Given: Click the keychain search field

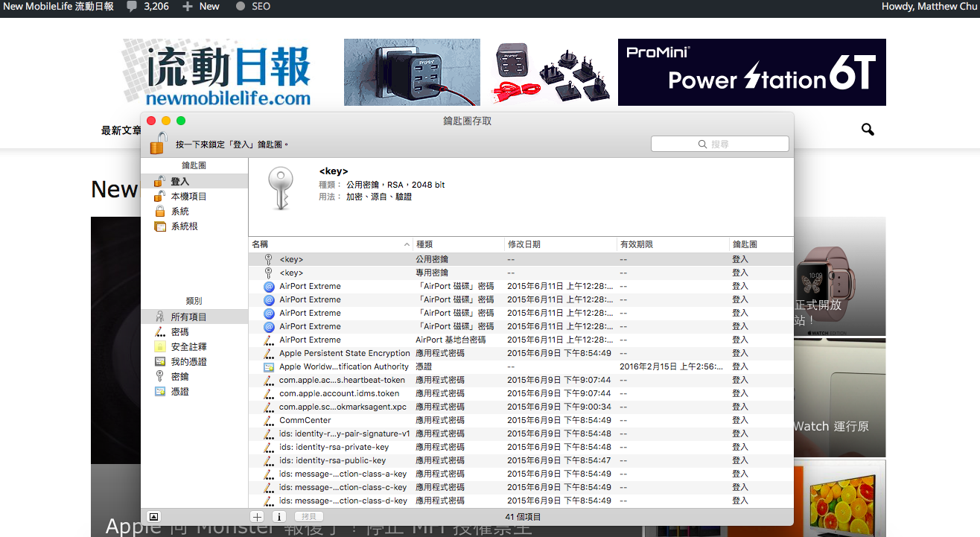Looking at the screenshot, I should [x=719, y=144].
